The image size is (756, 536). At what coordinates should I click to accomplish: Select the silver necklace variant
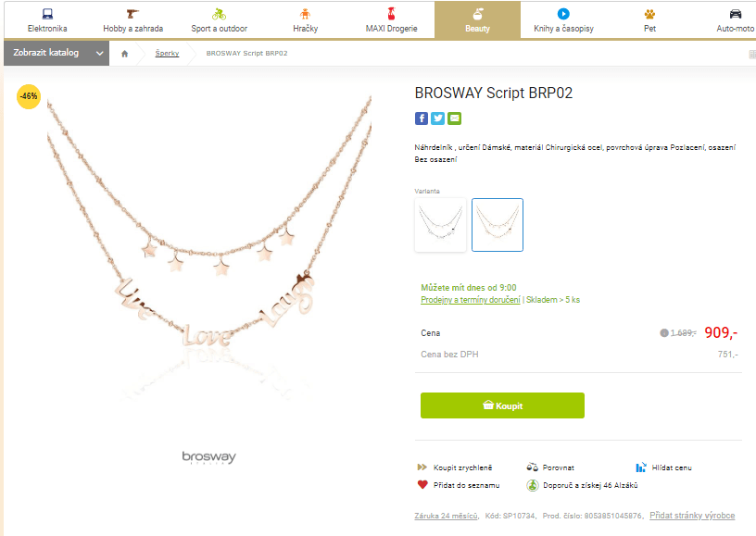point(441,225)
